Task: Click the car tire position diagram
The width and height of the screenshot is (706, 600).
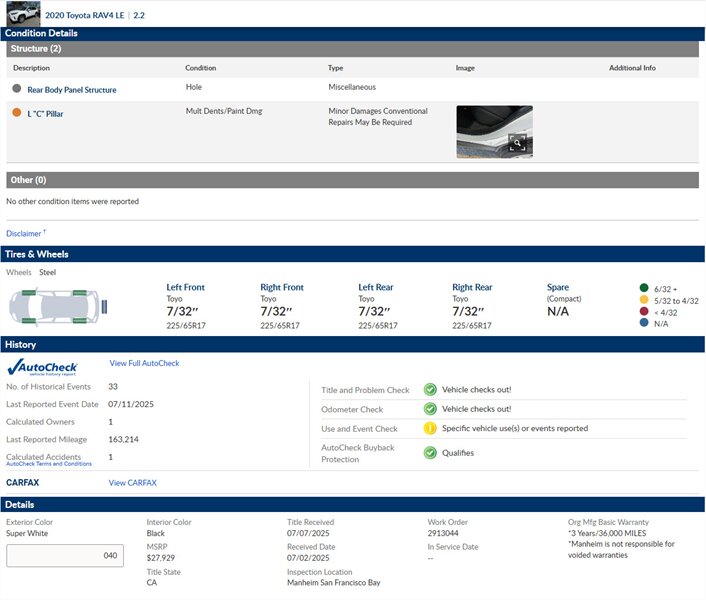Action: point(58,307)
